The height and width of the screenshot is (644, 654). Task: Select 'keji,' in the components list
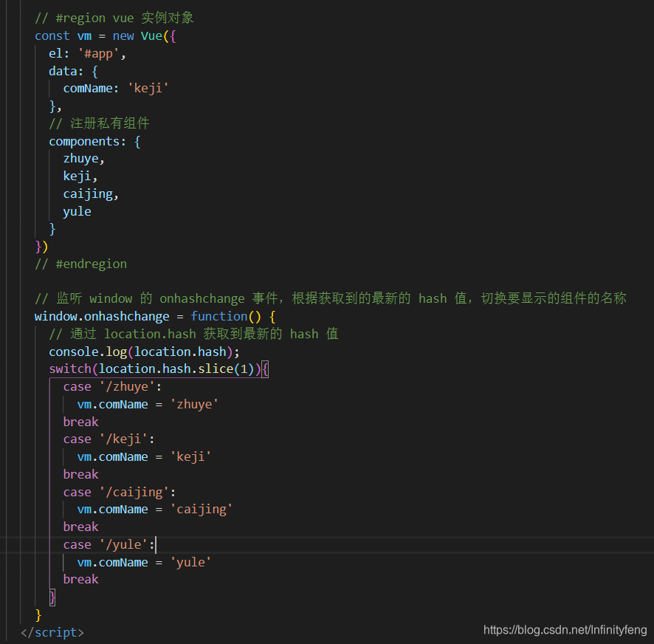[x=80, y=177]
